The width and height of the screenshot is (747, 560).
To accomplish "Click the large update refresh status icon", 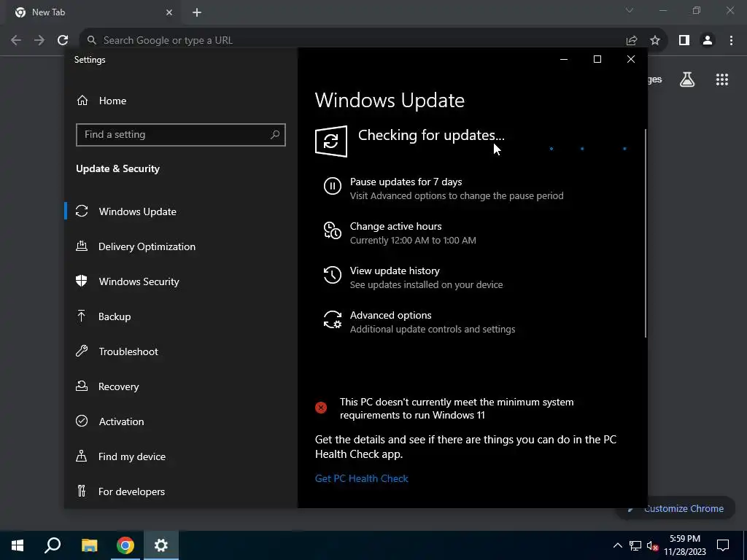I will click(331, 141).
